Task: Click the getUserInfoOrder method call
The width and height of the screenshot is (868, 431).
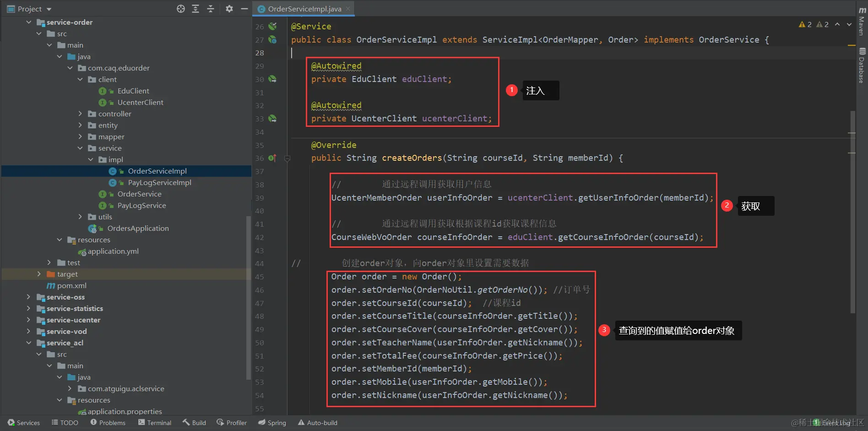Action: 618,197
